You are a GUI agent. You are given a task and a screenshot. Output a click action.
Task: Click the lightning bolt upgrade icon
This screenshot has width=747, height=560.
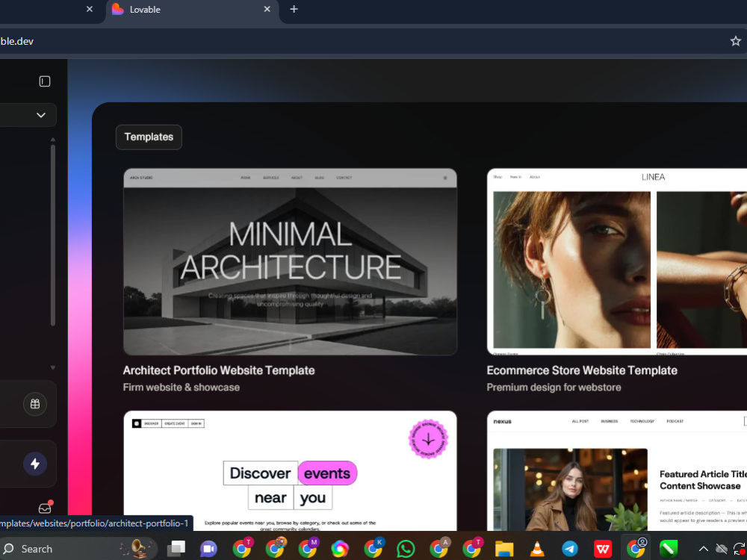point(35,464)
